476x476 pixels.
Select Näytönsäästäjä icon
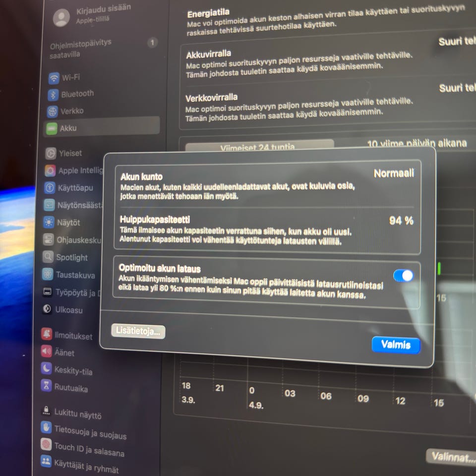49,205
